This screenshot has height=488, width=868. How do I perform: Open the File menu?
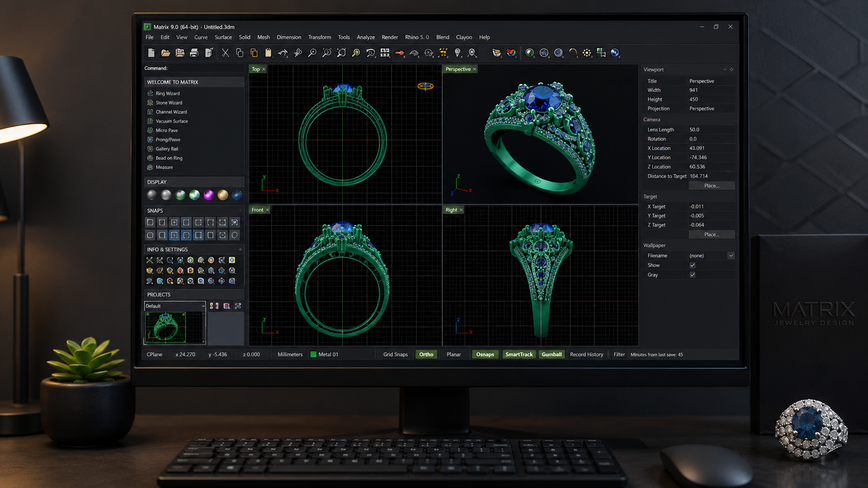[x=149, y=37]
